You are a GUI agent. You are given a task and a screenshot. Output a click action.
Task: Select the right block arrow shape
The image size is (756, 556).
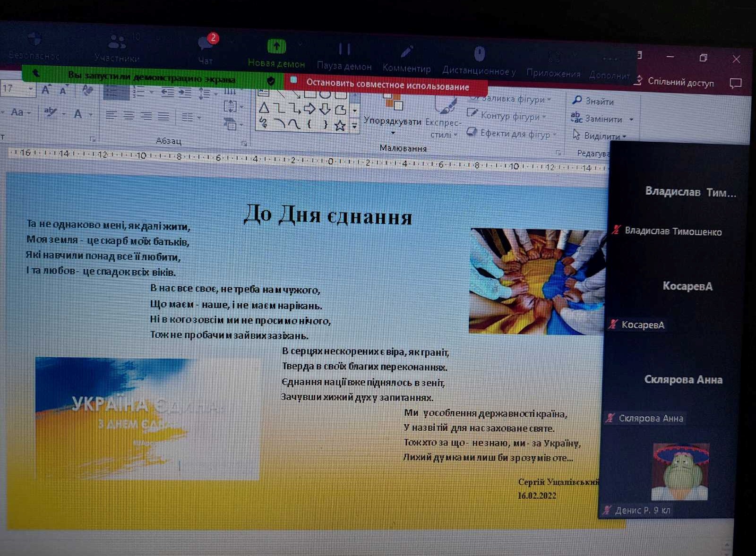coord(309,110)
